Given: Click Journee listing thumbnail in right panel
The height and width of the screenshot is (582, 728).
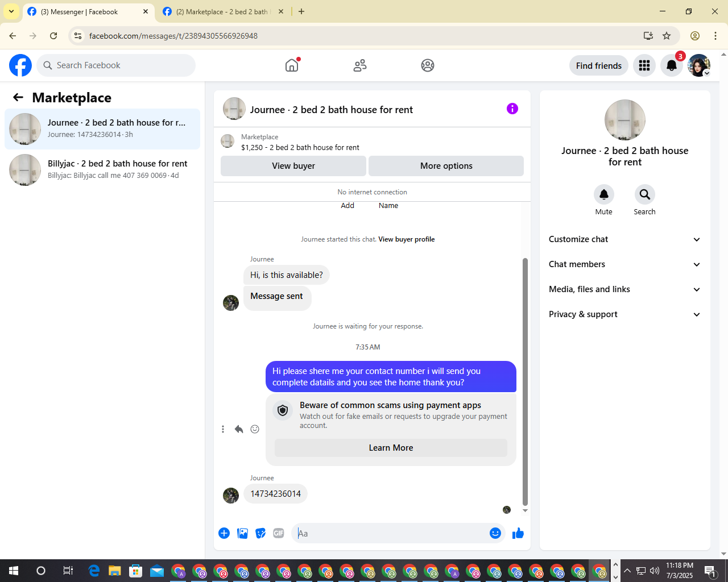Looking at the screenshot, I should tap(625, 120).
